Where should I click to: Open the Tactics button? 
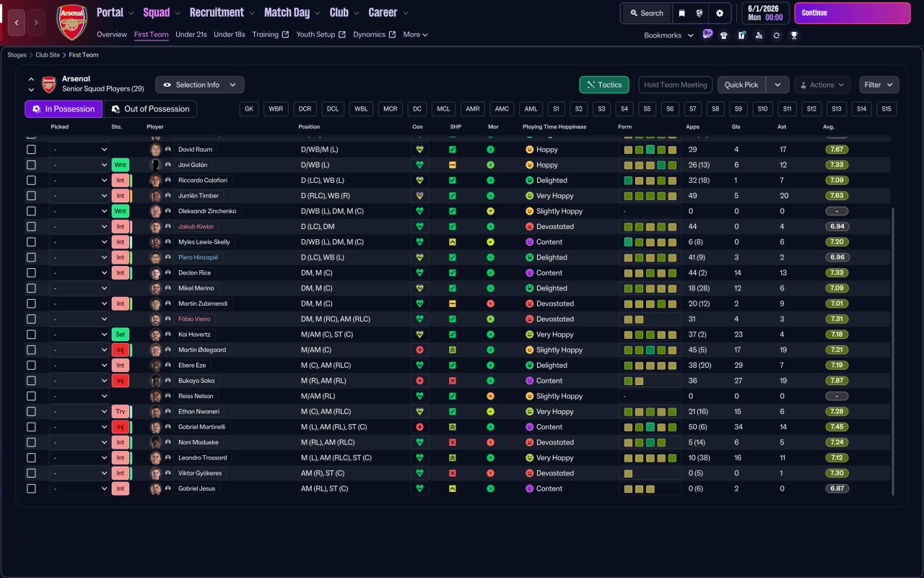pos(604,85)
